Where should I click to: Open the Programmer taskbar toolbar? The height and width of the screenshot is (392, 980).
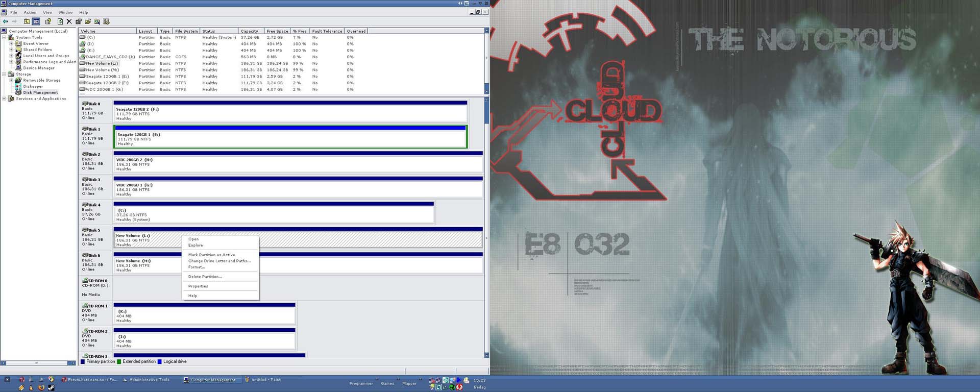click(361, 383)
